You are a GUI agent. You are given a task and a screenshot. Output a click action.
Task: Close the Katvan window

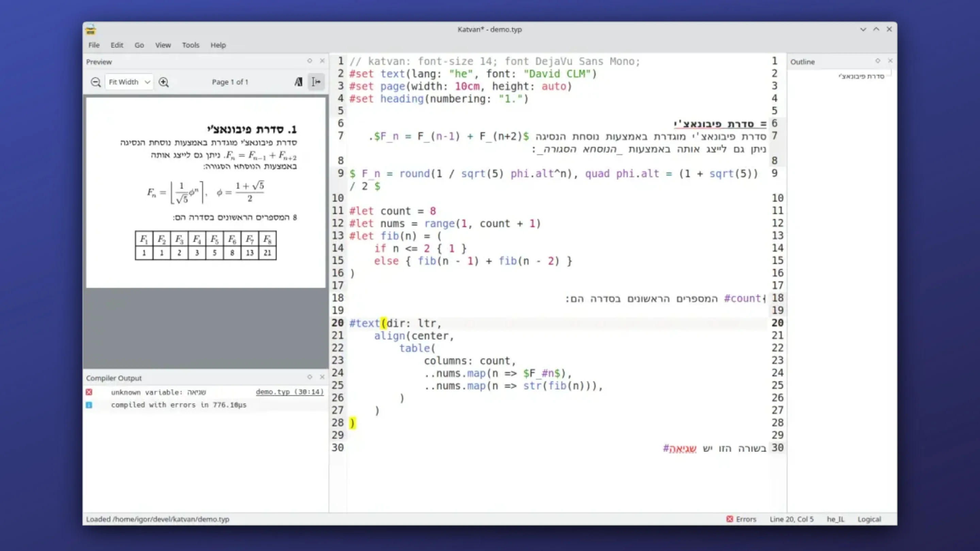(x=889, y=29)
